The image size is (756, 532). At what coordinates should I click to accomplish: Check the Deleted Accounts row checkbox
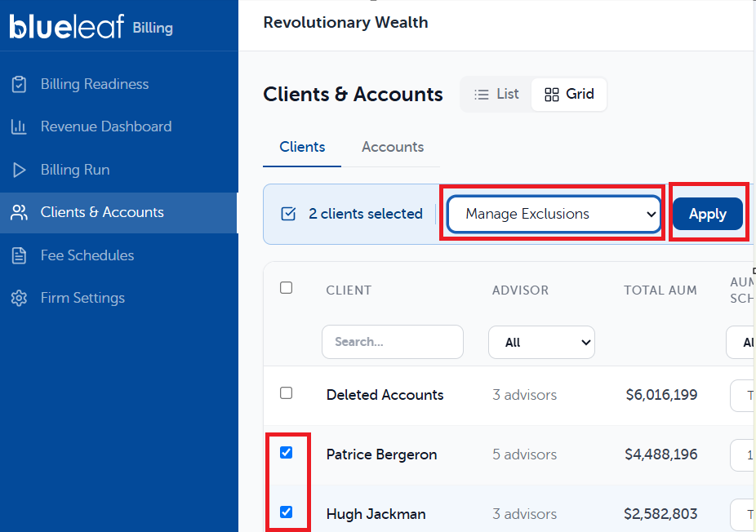[286, 392]
